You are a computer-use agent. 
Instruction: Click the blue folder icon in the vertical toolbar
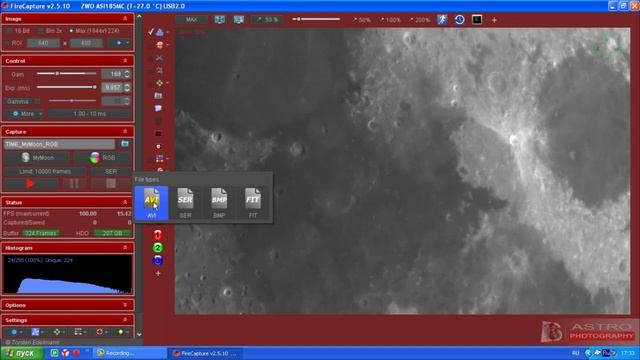158,96
